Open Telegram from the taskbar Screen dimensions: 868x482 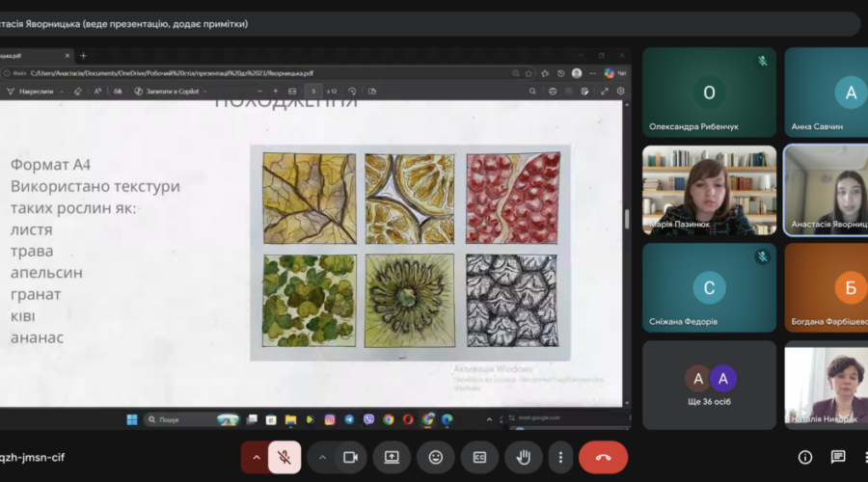(349, 419)
